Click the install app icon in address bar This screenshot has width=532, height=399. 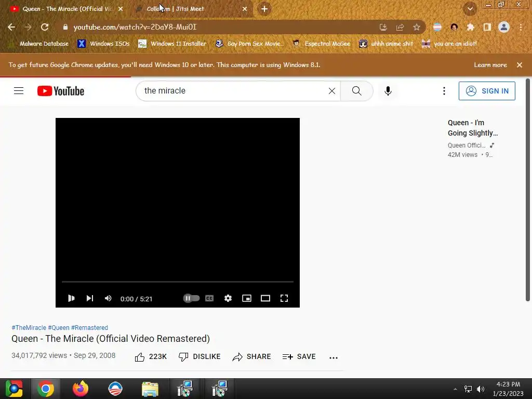(383, 27)
